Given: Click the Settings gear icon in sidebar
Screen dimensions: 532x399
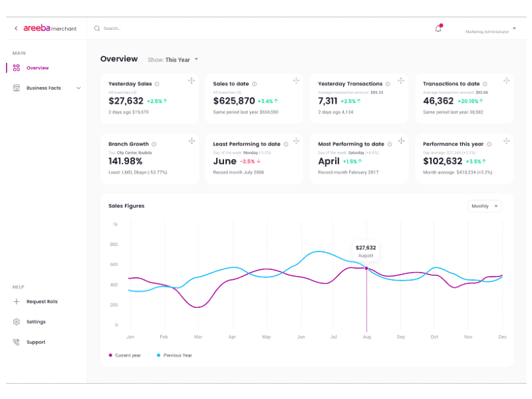Looking at the screenshot, I should point(17,322).
